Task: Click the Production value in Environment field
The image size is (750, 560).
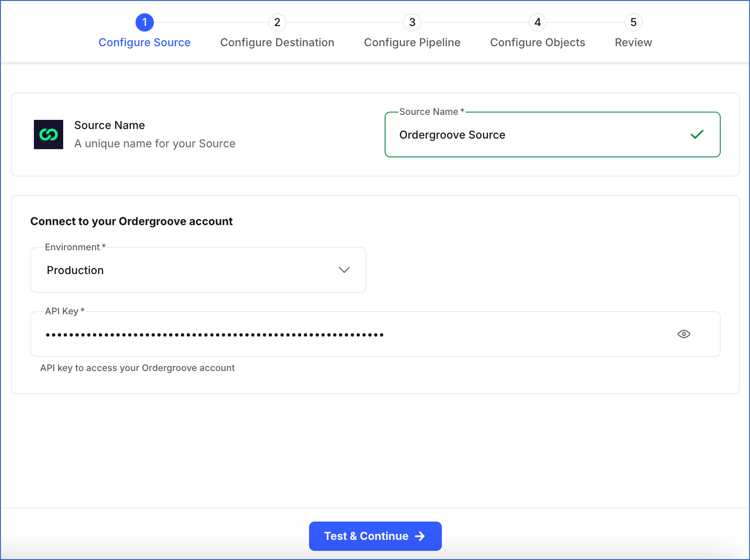Action: [75, 270]
